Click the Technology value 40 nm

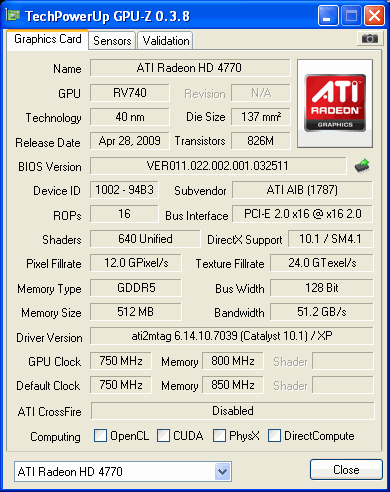point(130,117)
